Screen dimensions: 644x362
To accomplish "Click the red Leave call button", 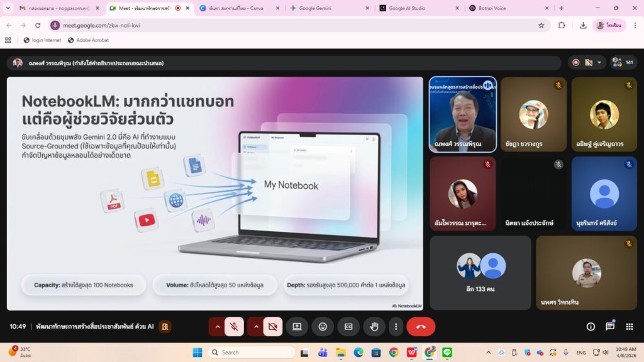I will (x=421, y=327).
